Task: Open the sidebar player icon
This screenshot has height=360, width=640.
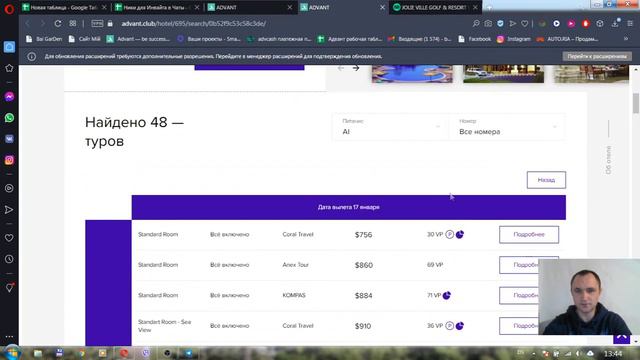Action: [9, 188]
